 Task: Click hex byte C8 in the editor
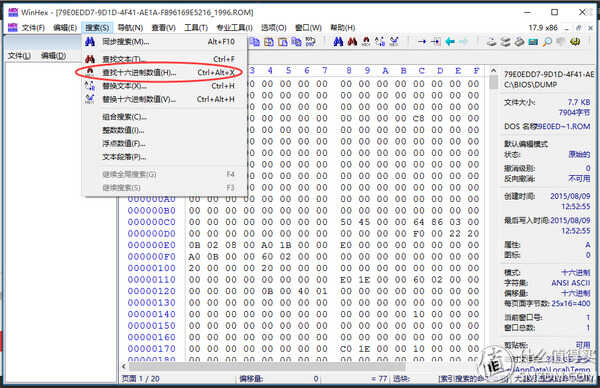[419, 119]
